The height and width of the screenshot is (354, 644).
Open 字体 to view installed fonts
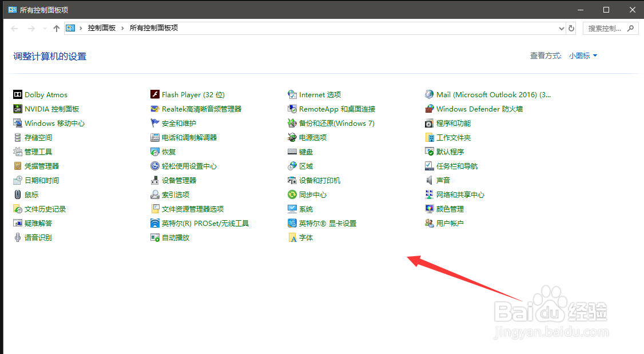[x=306, y=237]
